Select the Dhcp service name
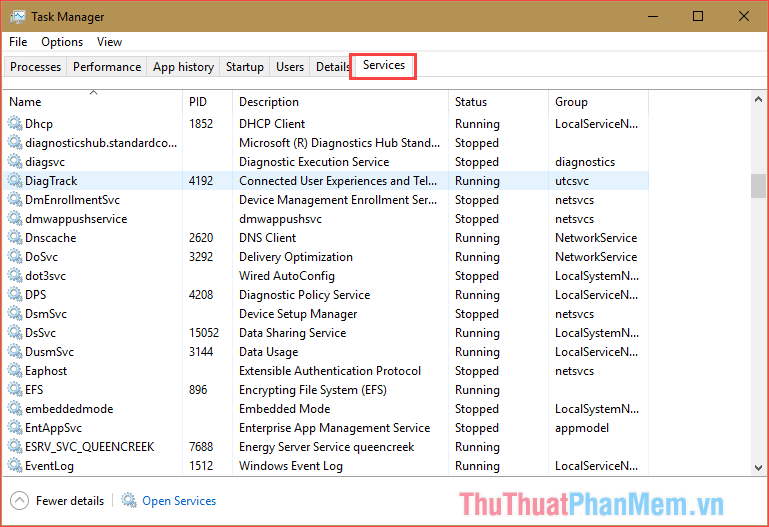Image resolution: width=769 pixels, height=527 pixels. (39, 124)
